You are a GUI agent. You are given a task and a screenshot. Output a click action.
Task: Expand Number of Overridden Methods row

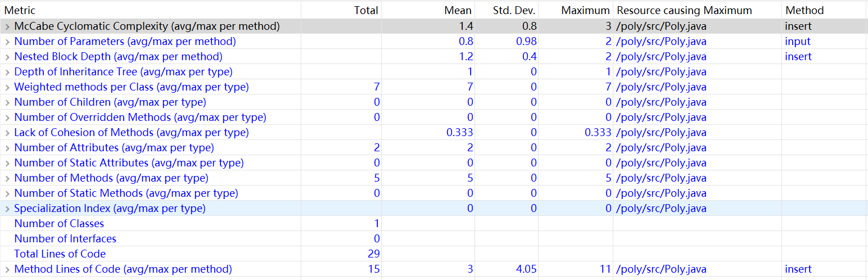pyautogui.click(x=7, y=118)
